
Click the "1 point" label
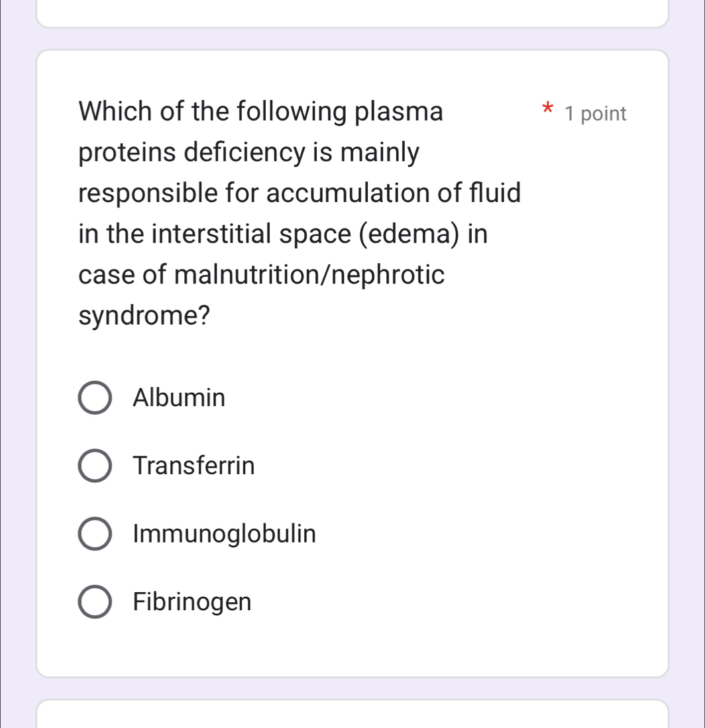(x=596, y=114)
